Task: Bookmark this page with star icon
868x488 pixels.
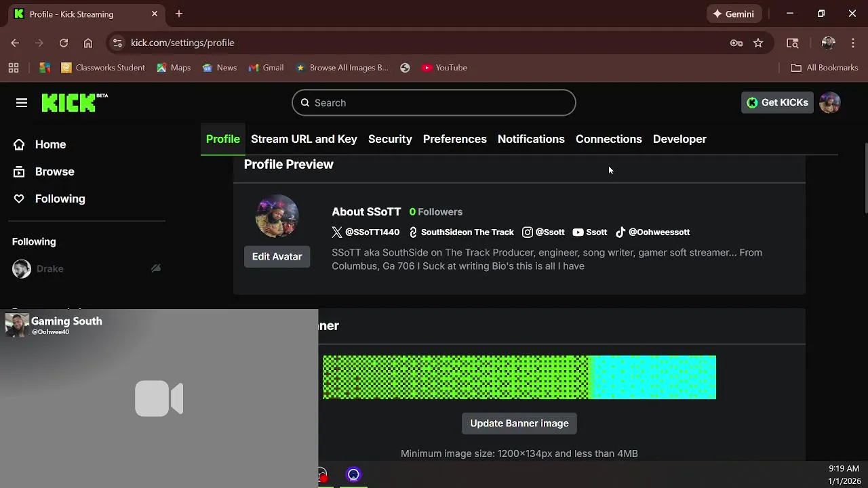Action: pyautogui.click(x=758, y=43)
